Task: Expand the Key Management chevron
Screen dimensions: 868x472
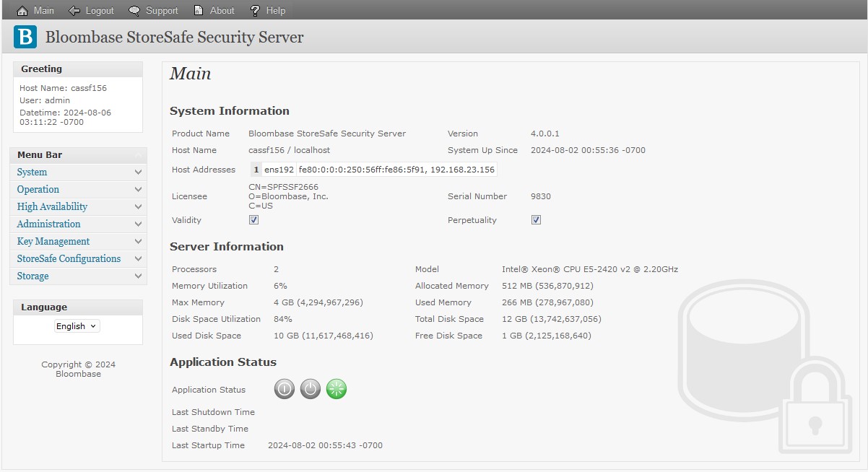Action: (x=138, y=241)
